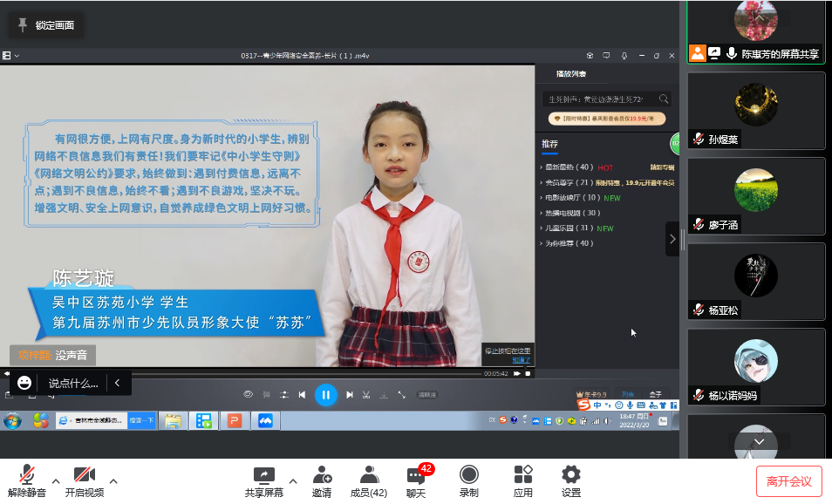Select participant tile 杨以诺妈妈
The height and width of the screenshot is (504, 832).
click(x=756, y=367)
